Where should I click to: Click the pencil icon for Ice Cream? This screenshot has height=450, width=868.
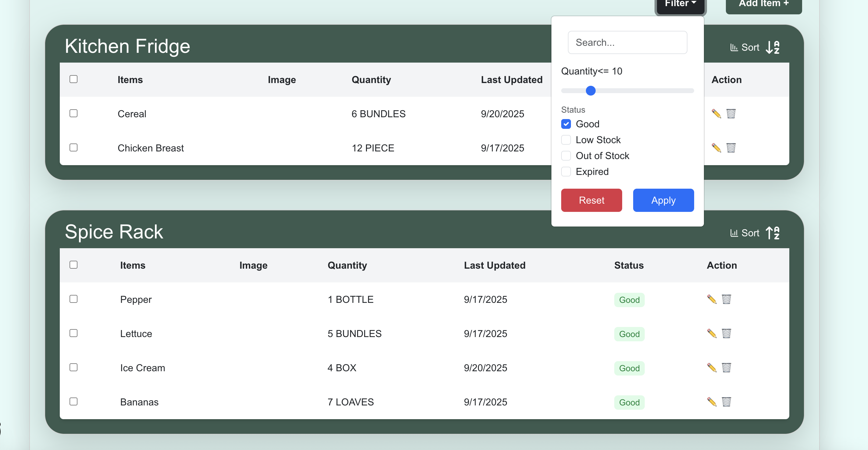[x=711, y=367]
